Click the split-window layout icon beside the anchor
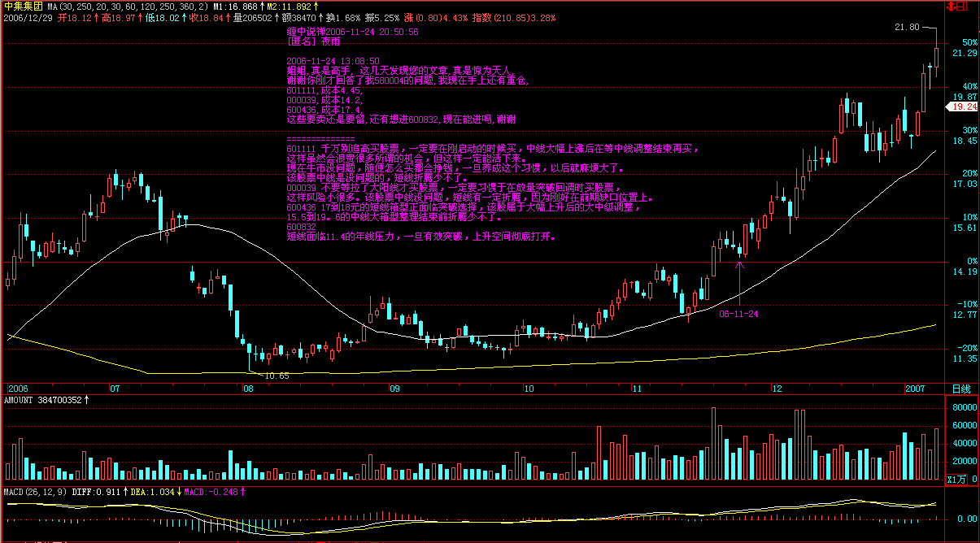This screenshot has height=543, width=980. click(961, 6)
